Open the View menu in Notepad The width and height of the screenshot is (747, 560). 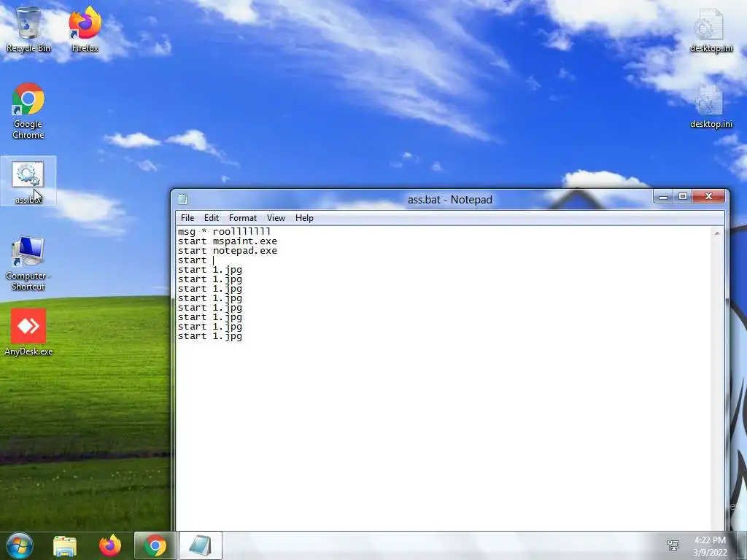pyautogui.click(x=276, y=218)
